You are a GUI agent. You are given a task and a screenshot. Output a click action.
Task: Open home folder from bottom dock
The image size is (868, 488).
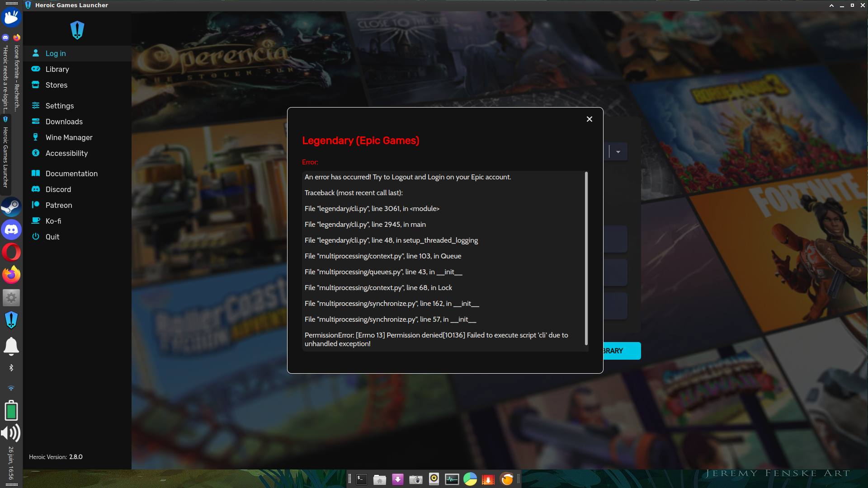(380, 479)
